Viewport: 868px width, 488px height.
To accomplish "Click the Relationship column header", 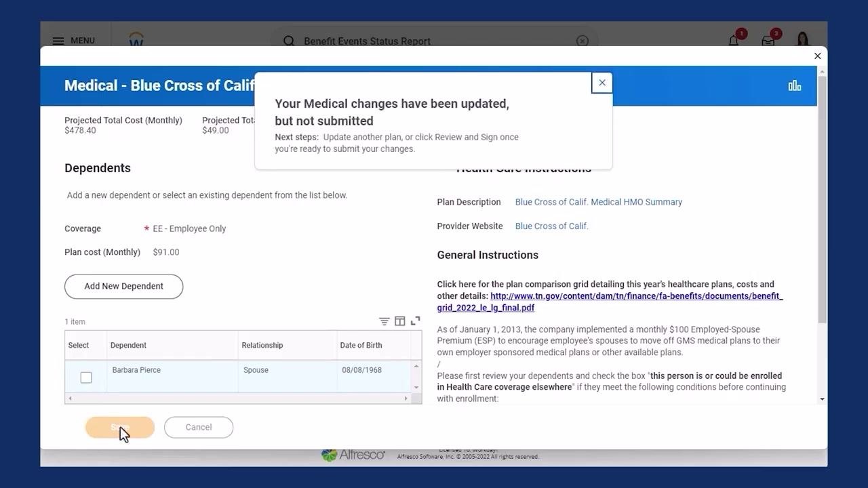I will pos(288,345).
